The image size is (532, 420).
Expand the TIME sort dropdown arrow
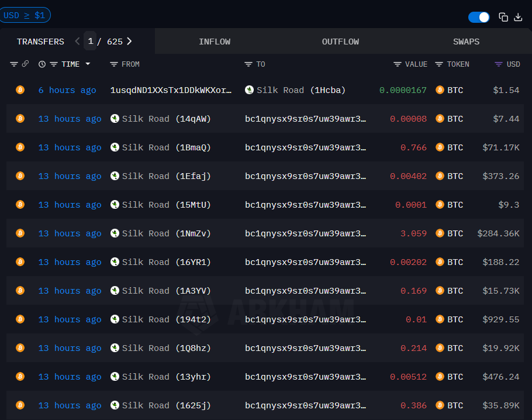coord(88,64)
